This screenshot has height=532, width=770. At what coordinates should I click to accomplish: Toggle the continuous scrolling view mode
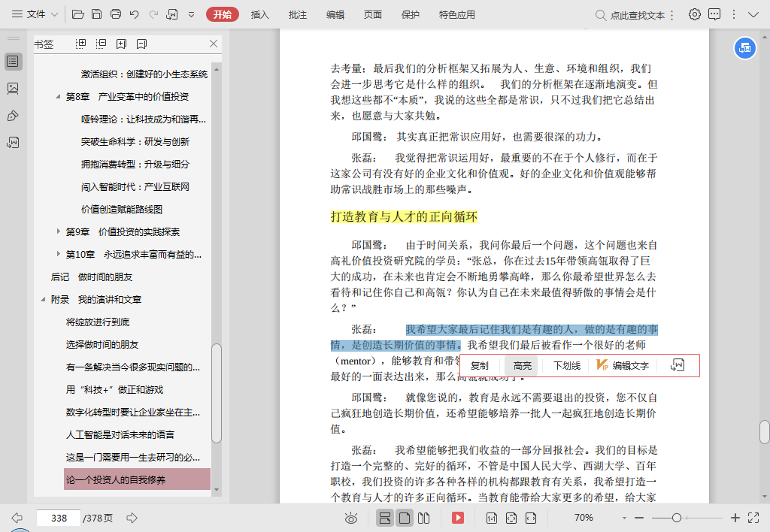pos(384,518)
